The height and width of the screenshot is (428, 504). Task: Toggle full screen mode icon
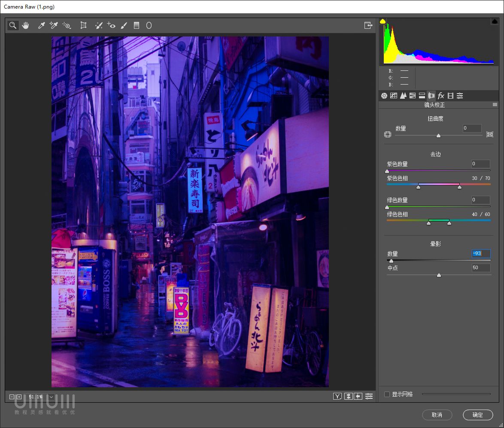368,25
